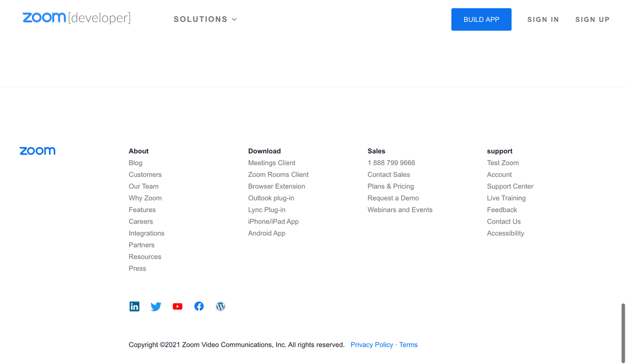
Task: Open the Privacy Policy link
Action: (x=372, y=345)
